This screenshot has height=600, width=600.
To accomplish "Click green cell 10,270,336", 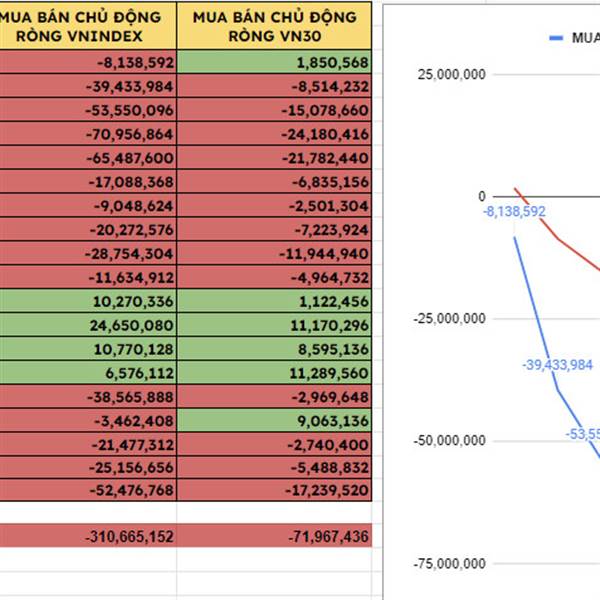I will (88, 301).
